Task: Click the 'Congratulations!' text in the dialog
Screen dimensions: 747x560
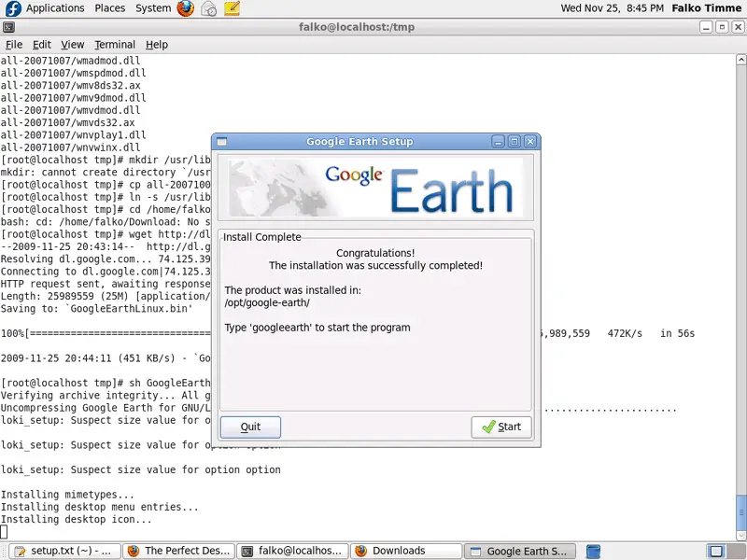Action: [x=375, y=253]
